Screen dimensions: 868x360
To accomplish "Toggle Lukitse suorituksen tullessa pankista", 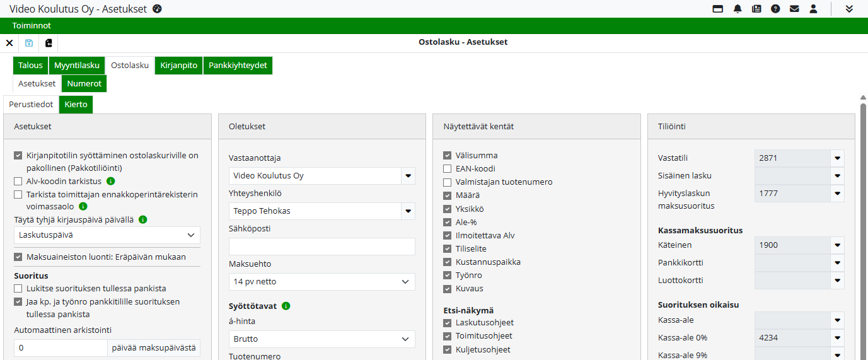I will tap(18, 289).
